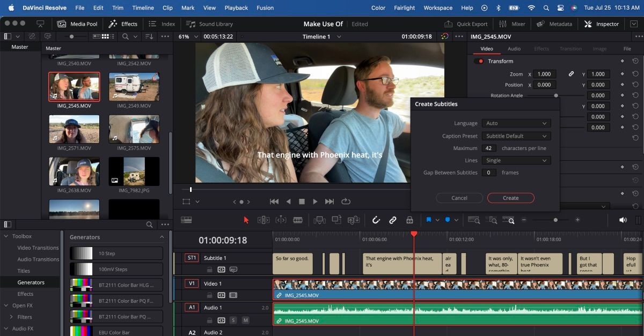Lock the Subtitle 1 track
This screenshot has width=644, height=336.
tap(209, 270)
